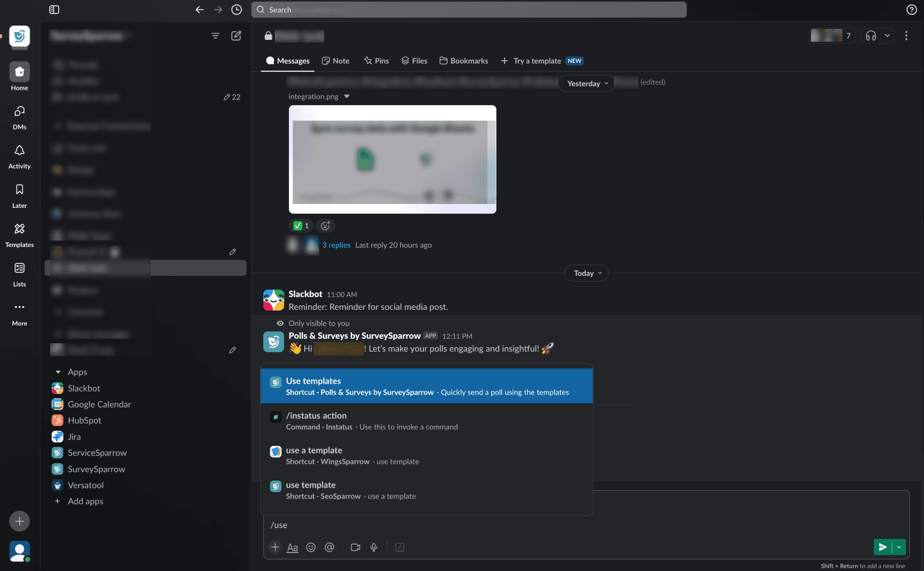The image size is (924, 571).
Task: Toggle the left sidebar panel icon
Action: coord(55,10)
